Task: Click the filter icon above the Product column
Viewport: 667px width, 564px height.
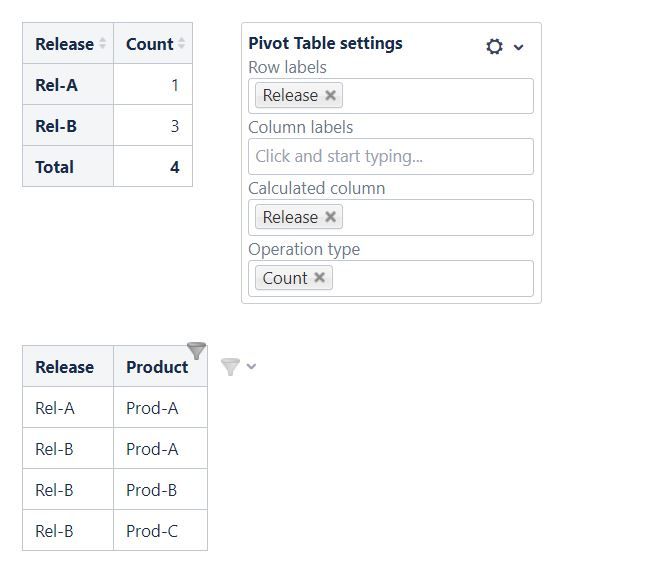Action: 196,351
